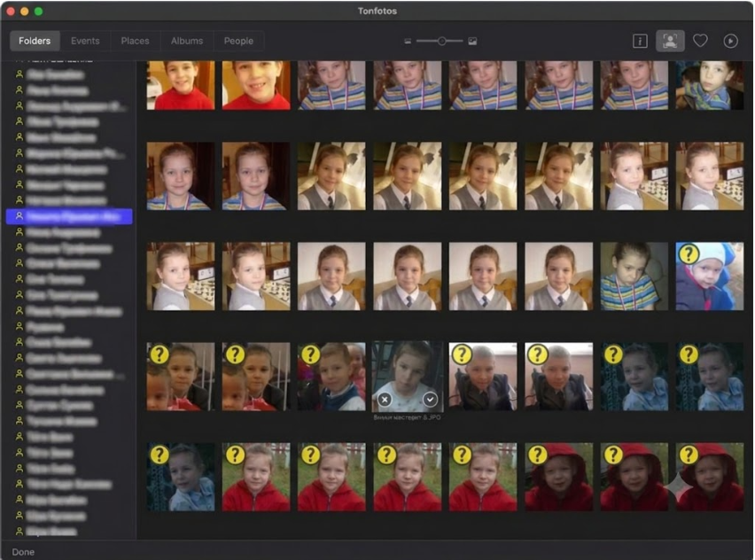
Task: Switch to the Events tab
Action: tap(85, 41)
